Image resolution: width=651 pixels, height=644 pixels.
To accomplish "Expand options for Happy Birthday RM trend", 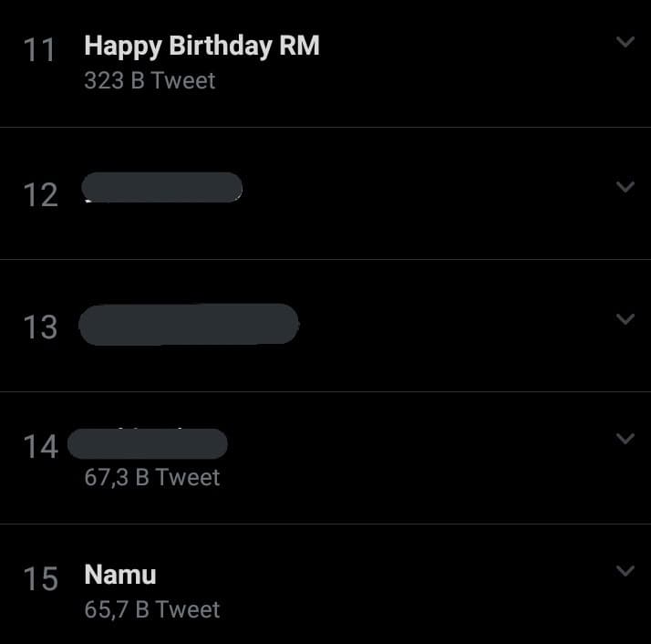I will (625, 42).
